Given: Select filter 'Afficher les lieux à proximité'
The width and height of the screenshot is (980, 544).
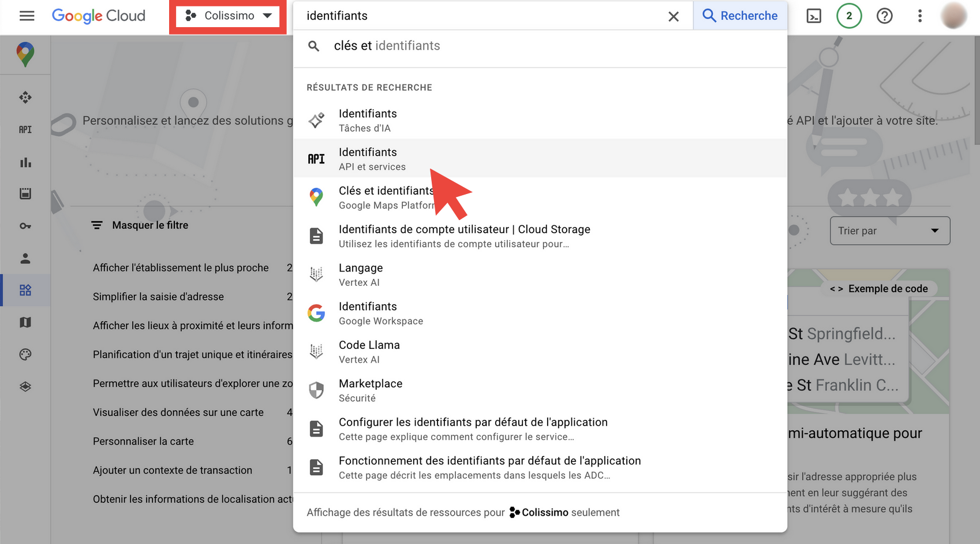Looking at the screenshot, I should tap(193, 326).
